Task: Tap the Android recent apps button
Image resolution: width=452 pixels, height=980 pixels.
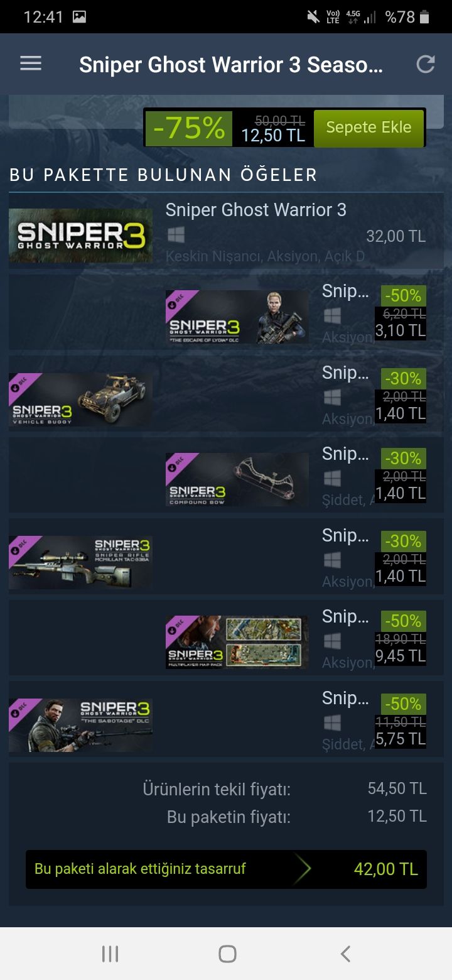Action: (x=110, y=954)
